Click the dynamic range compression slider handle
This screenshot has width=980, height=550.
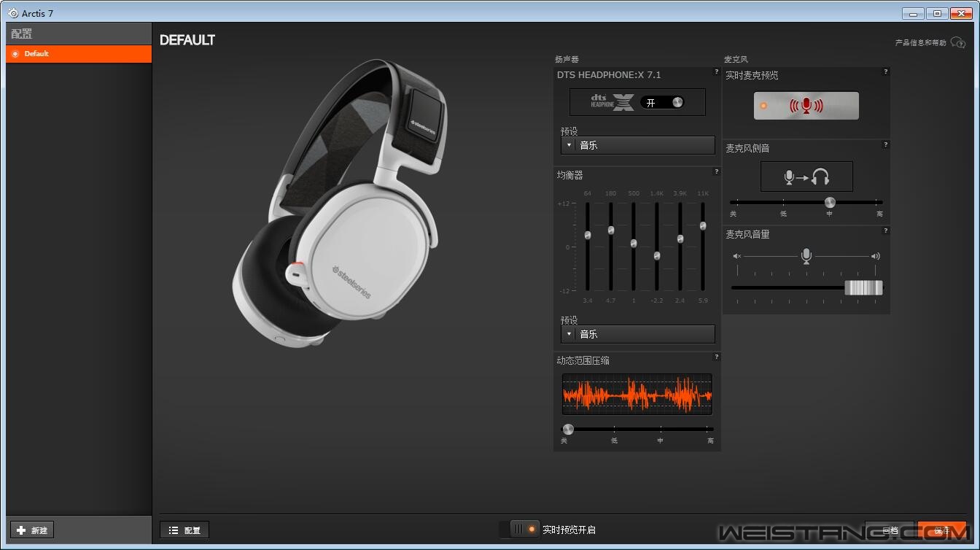coord(568,429)
